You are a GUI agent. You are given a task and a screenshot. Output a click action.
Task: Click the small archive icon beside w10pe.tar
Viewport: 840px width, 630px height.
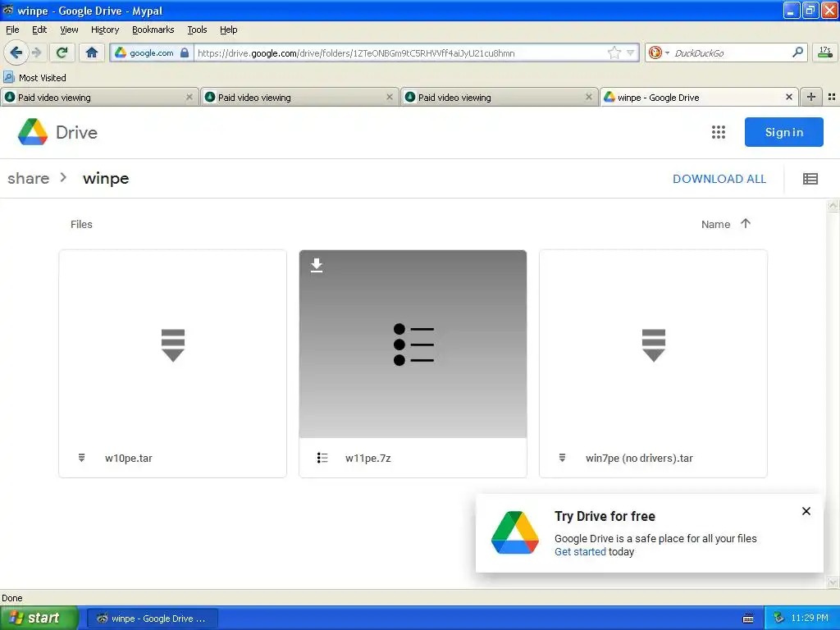[x=81, y=458]
